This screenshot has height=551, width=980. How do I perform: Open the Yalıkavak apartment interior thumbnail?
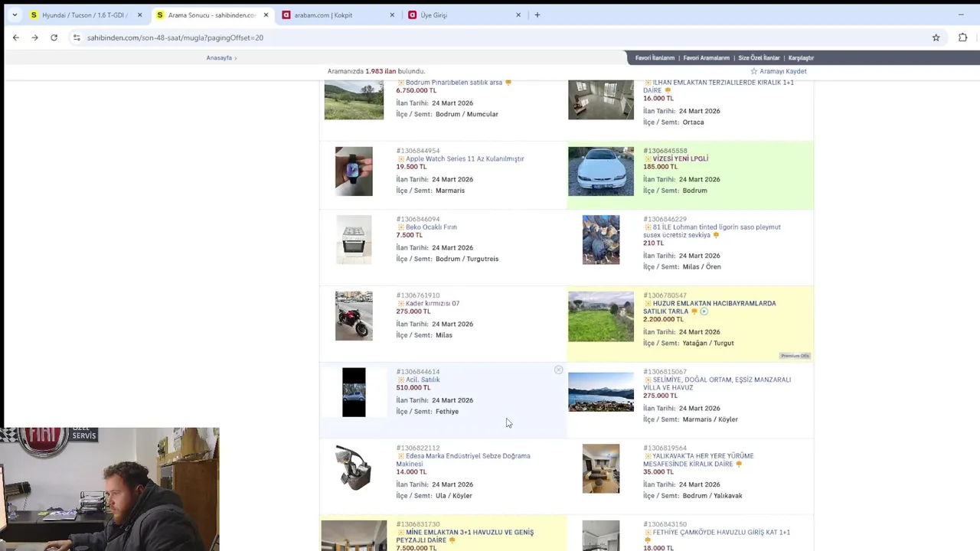pos(601,469)
